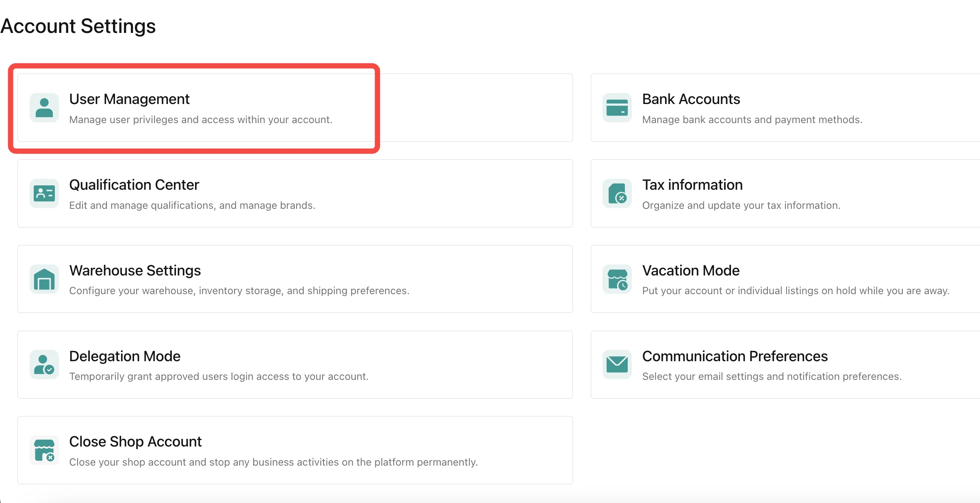980x503 pixels.
Task: Click the Close Shop Account store icon
Action: pos(44,450)
